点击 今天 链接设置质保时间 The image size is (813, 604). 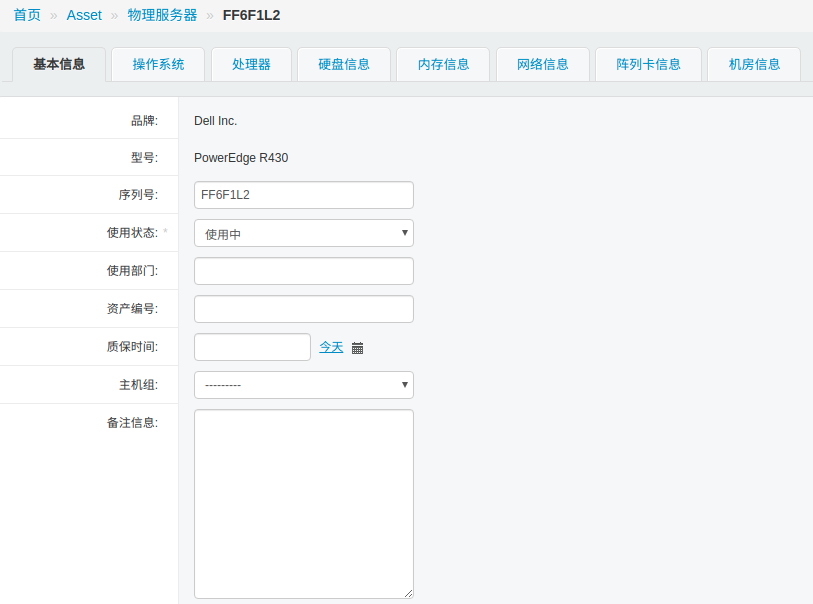point(330,346)
